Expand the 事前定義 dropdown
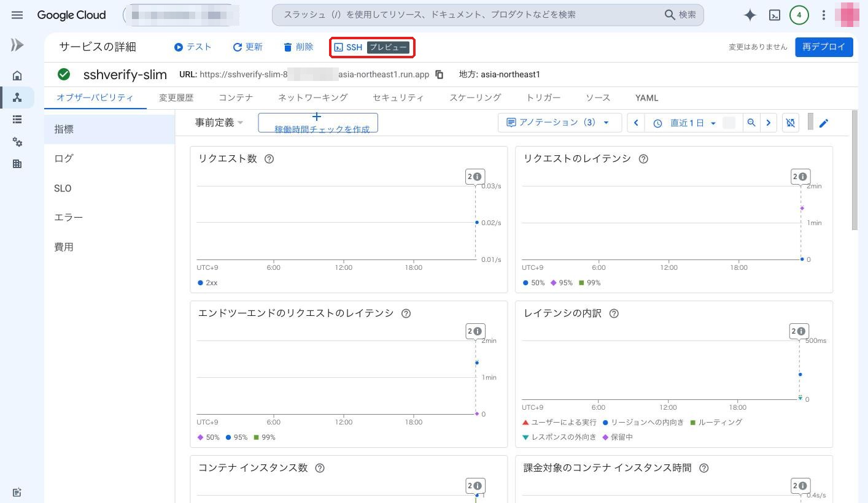This screenshot has height=503, width=868. pyautogui.click(x=219, y=123)
